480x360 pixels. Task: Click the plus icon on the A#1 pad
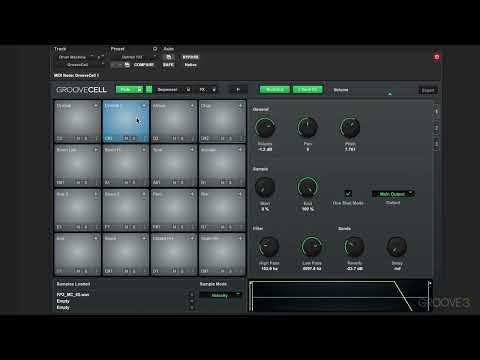coord(192,150)
